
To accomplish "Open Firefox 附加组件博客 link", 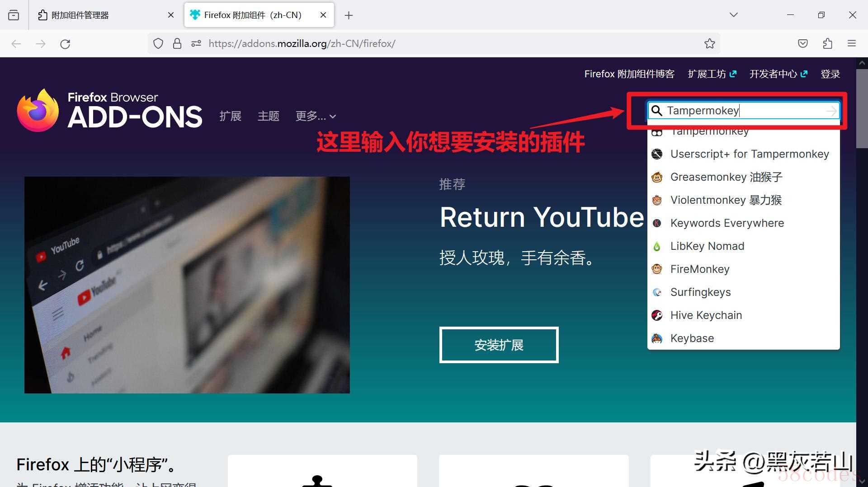I will coord(629,74).
